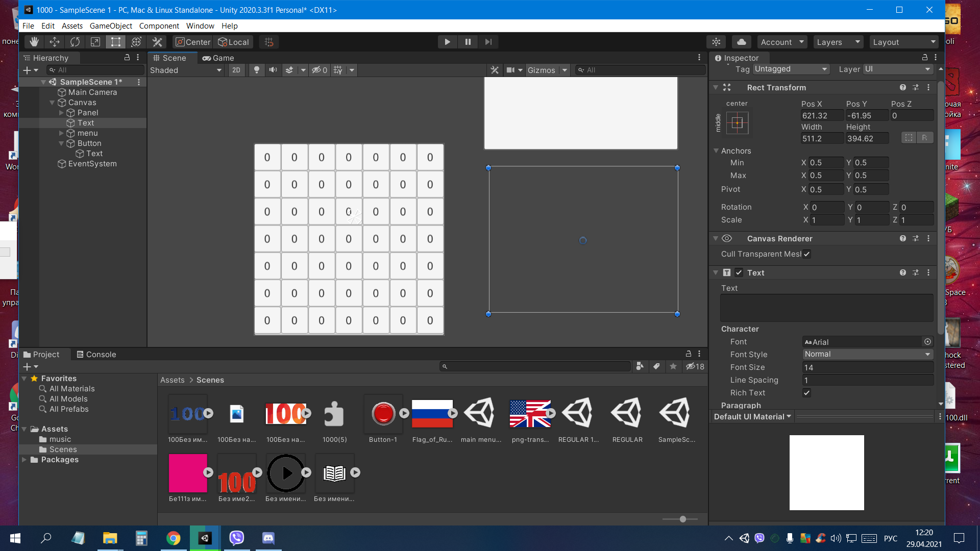Click the Play button
This screenshot has height=551, width=980.
click(x=447, y=42)
